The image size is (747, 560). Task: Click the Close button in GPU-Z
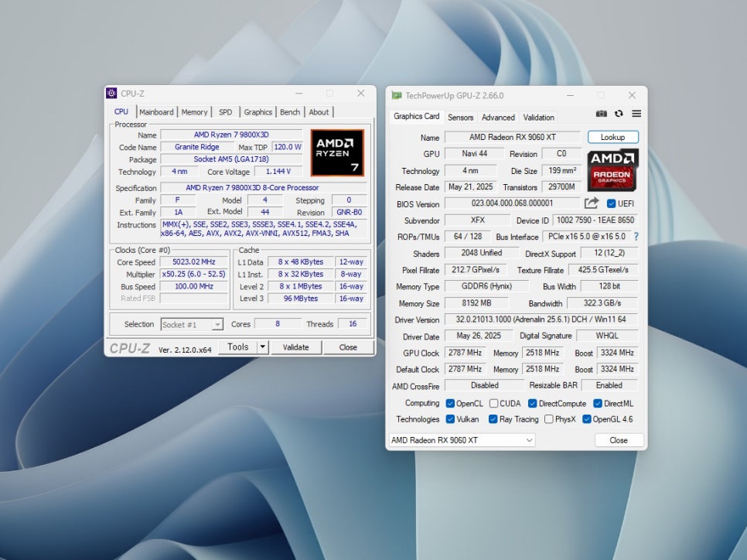coord(619,440)
